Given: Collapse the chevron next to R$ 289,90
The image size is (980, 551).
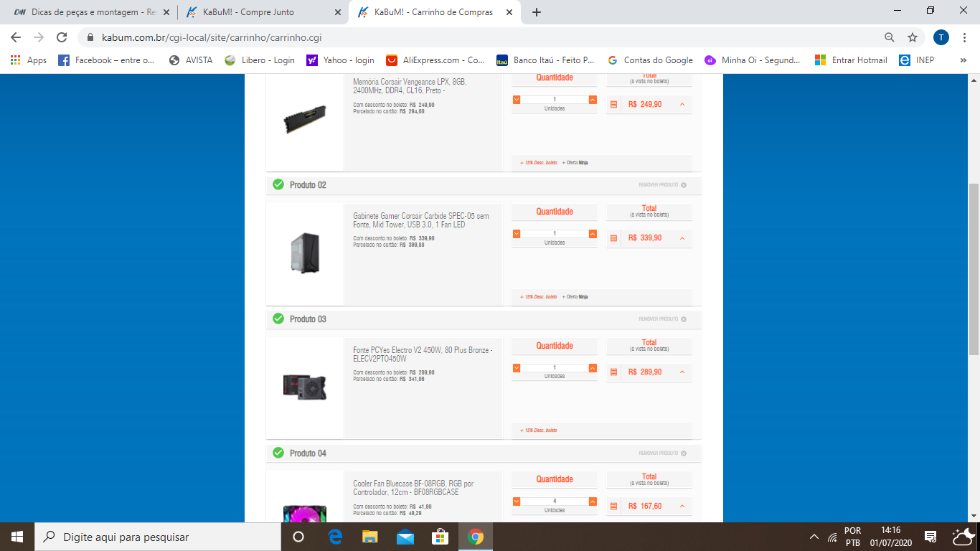Looking at the screenshot, I should [x=682, y=372].
